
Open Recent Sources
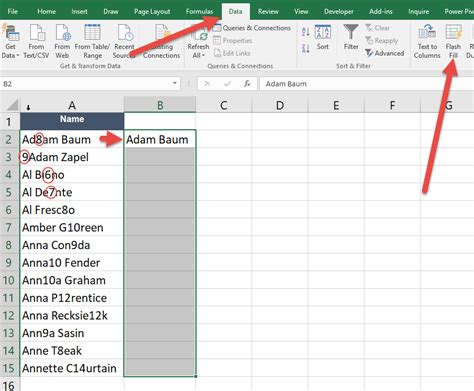click(x=124, y=42)
